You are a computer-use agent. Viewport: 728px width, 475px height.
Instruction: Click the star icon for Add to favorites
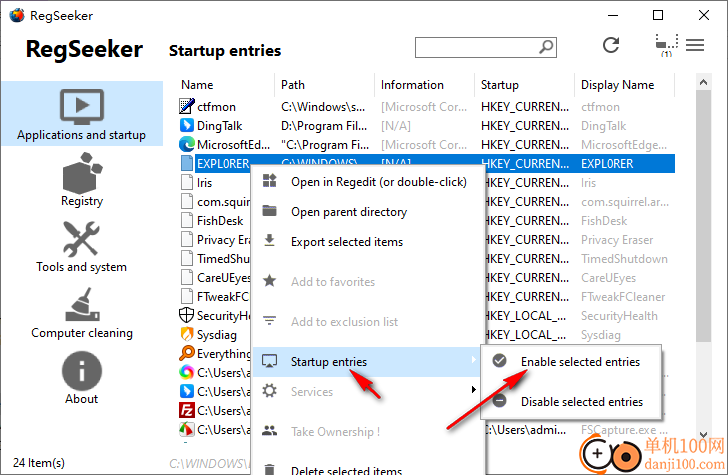pos(270,280)
